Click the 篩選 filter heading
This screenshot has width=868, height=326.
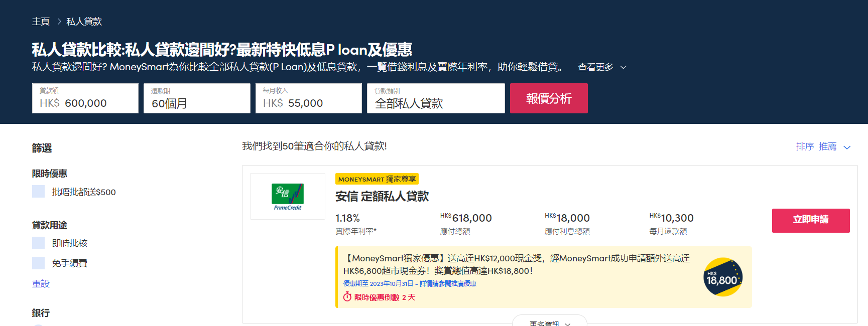click(42, 148)
